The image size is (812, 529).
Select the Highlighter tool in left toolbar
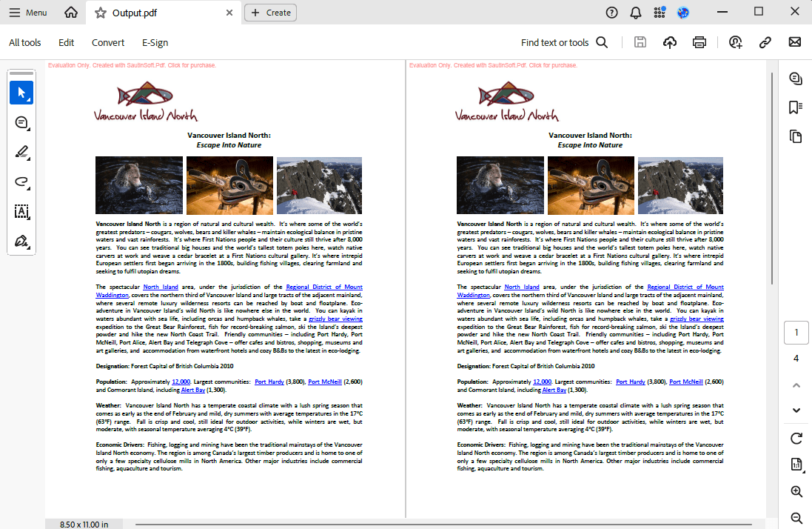pyautogui.click(x=21, y=152)
